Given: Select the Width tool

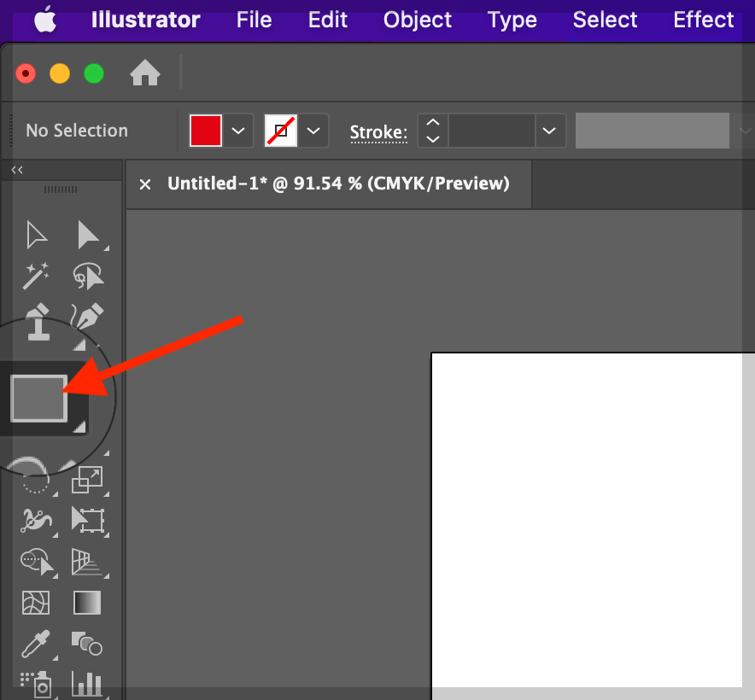Looking at the screenshot, I should pos(36,521).
